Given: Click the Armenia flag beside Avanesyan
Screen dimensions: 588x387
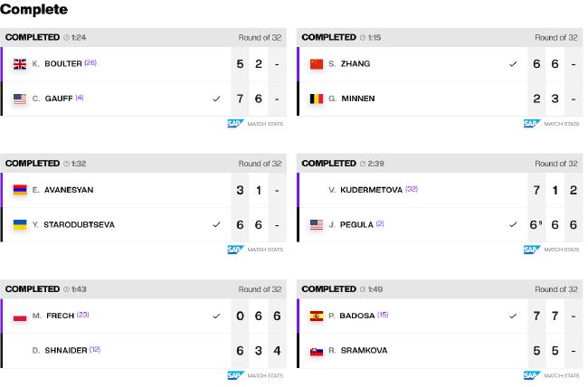Looking at the screenshot, I should (x=20, y=190).
